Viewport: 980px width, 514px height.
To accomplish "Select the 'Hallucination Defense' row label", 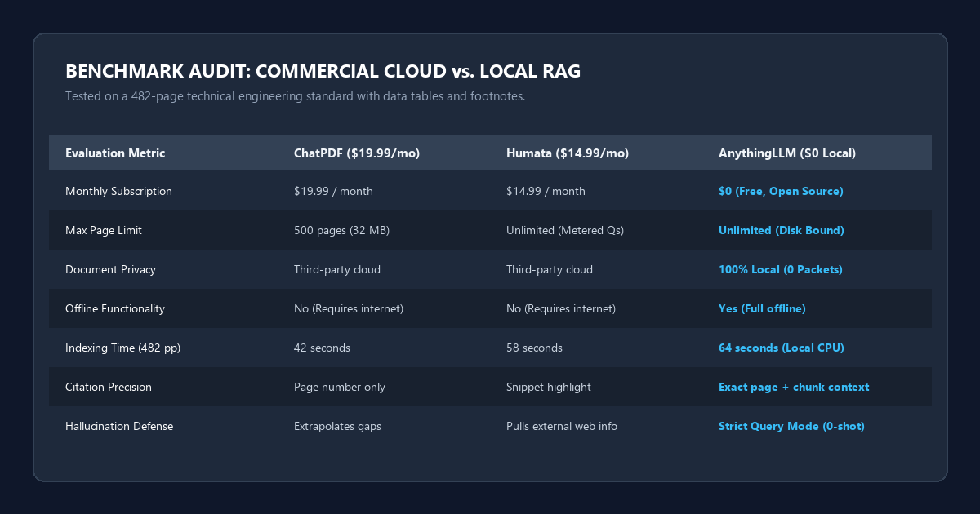I will [x=119, y=426].
